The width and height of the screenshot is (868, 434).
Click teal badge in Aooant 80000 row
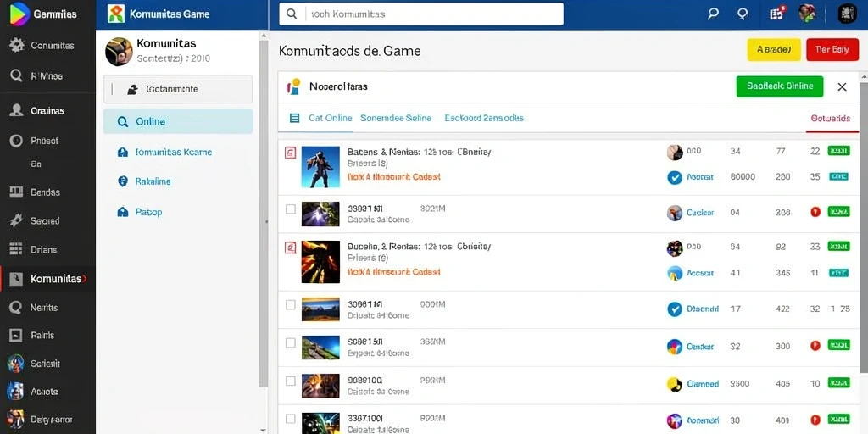[x=838, y=177]
